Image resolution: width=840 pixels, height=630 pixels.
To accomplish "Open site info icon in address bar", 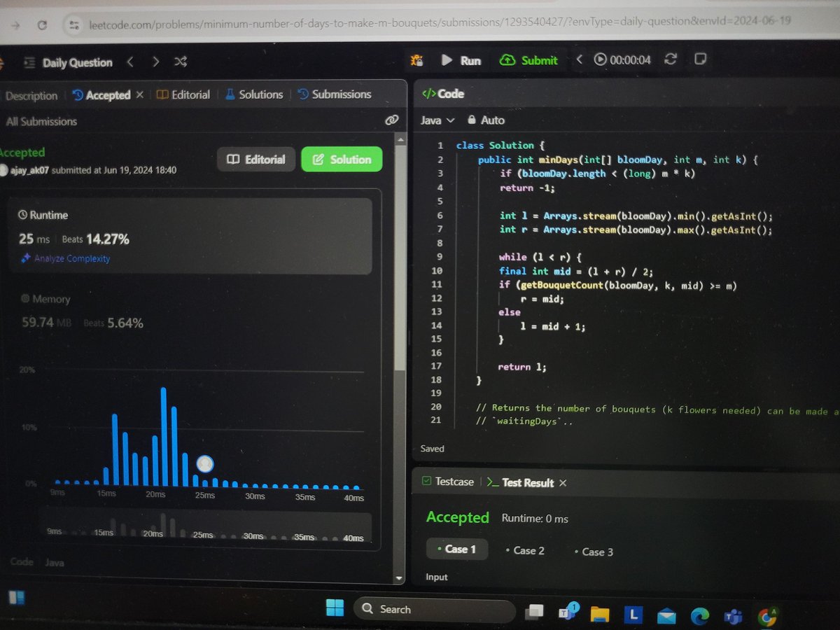I will coord(73,24).
